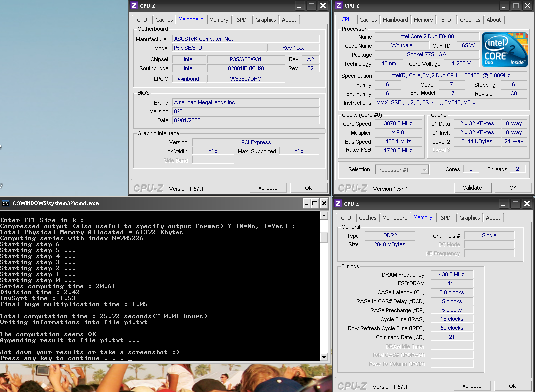Viewport: 535px width, 392px height.
Task: Click the Core Voltage value 1.256 V
Action: [x=461, y=63]
